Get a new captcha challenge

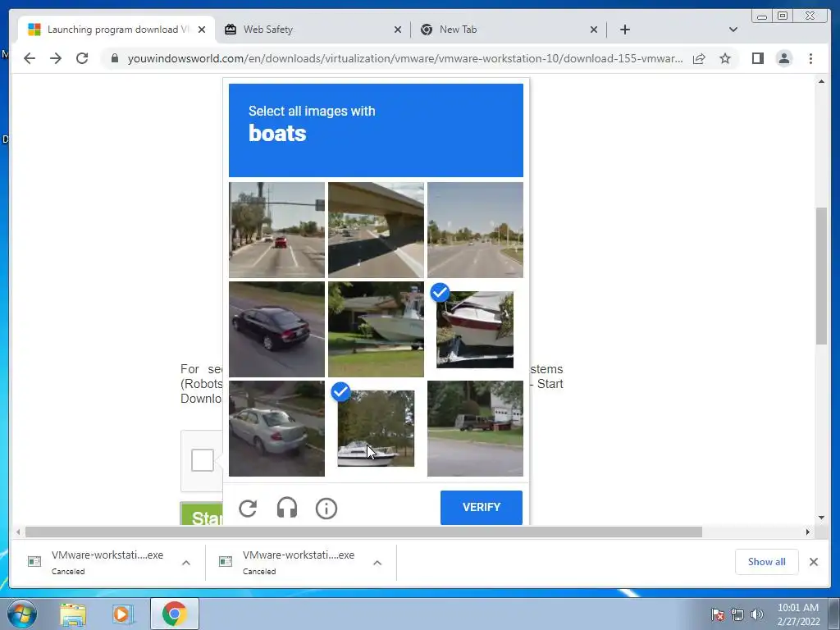(248, 508)
